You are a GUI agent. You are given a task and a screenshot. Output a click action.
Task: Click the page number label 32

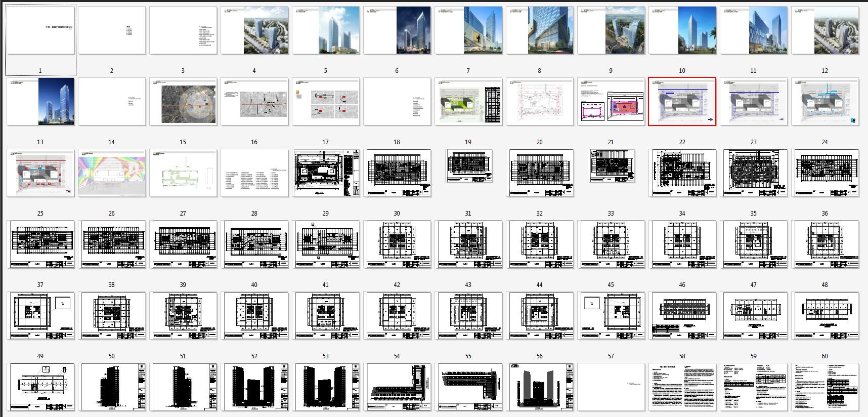point(540,214)
